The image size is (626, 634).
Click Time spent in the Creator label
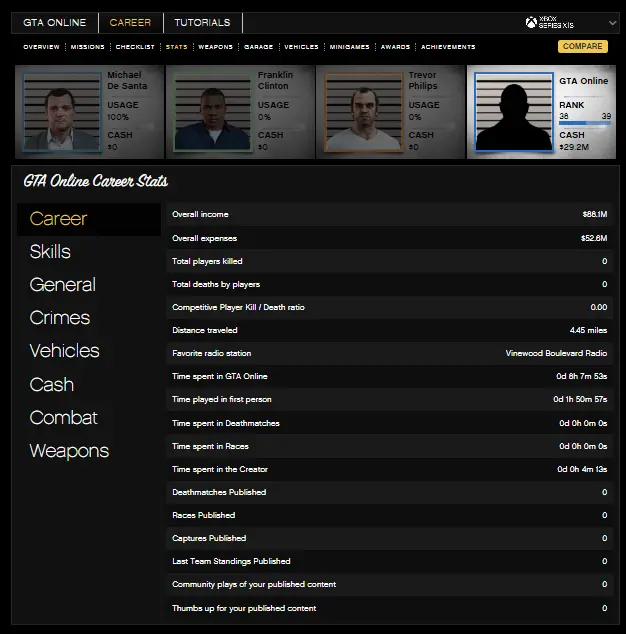(x=220, y=469)
